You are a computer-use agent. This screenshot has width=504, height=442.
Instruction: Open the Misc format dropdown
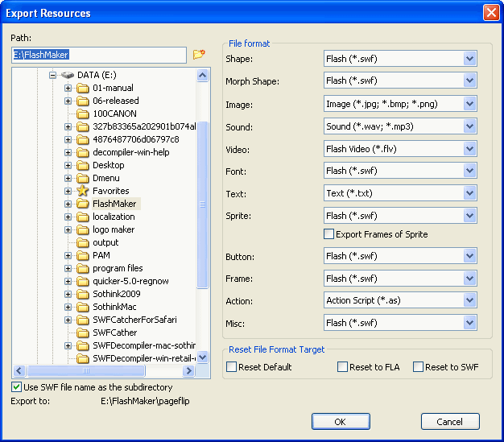[469, 323]
